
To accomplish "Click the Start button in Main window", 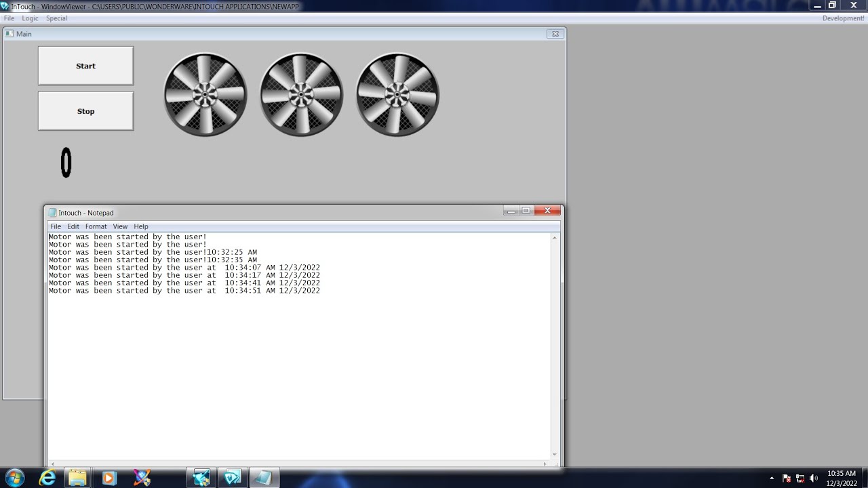I will point(85,66).
